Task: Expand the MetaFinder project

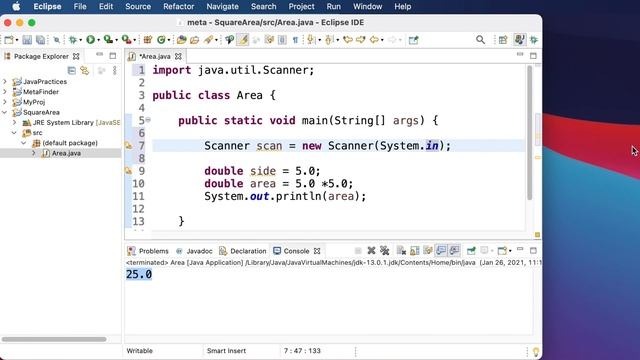Action: click(5, 91)
